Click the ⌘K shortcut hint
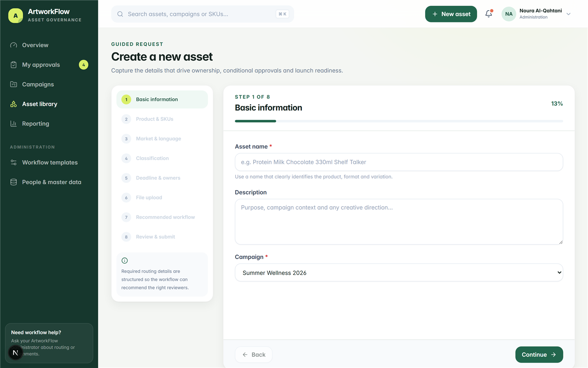588x368 pixels. click(282, 14)
